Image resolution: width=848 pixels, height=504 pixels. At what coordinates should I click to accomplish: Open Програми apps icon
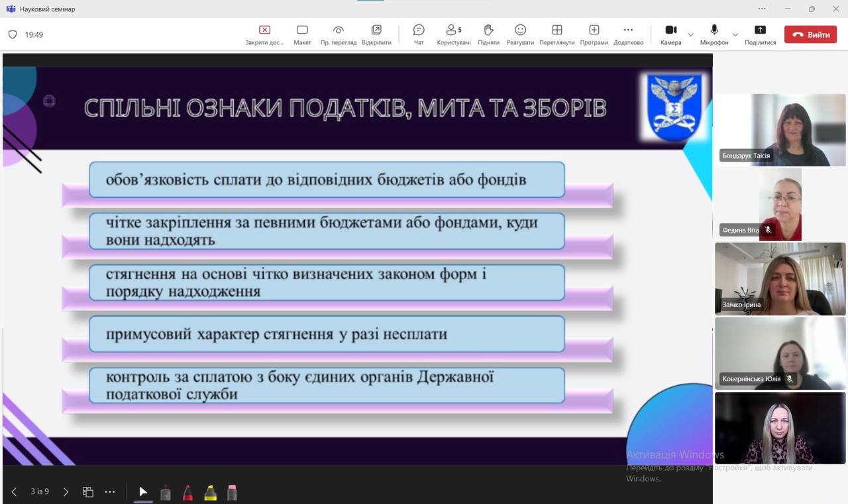tap(594, 34)
